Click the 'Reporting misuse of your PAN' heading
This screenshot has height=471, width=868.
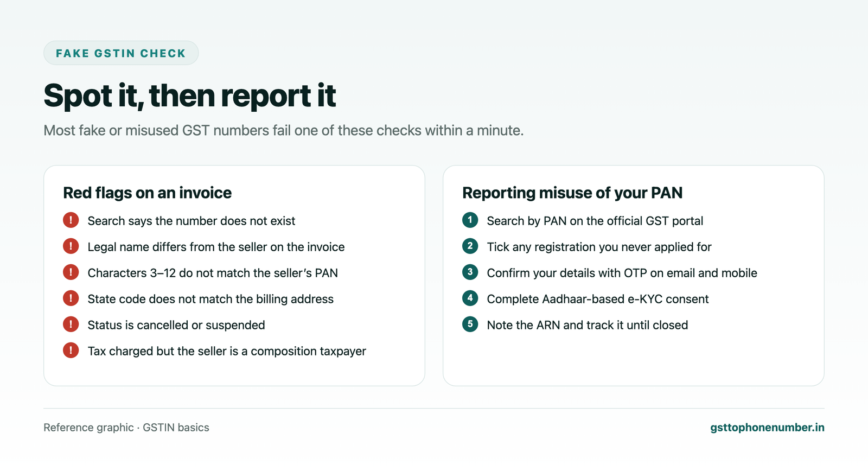point(572,193)
